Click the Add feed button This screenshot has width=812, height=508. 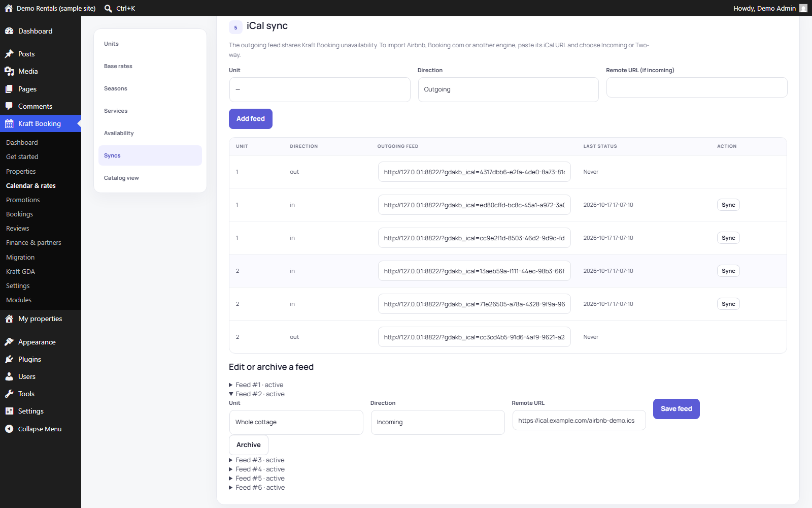251,119
